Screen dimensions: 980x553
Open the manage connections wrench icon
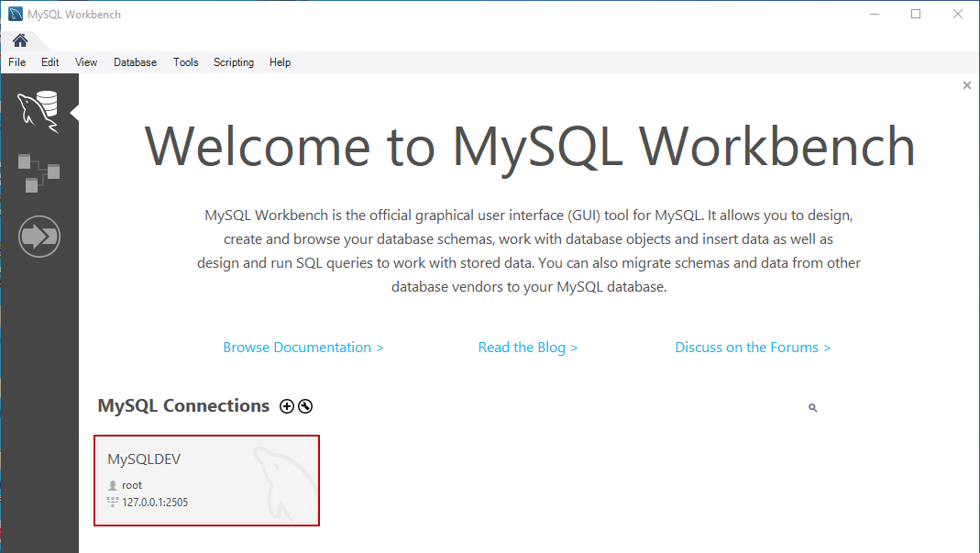[305, 406]
